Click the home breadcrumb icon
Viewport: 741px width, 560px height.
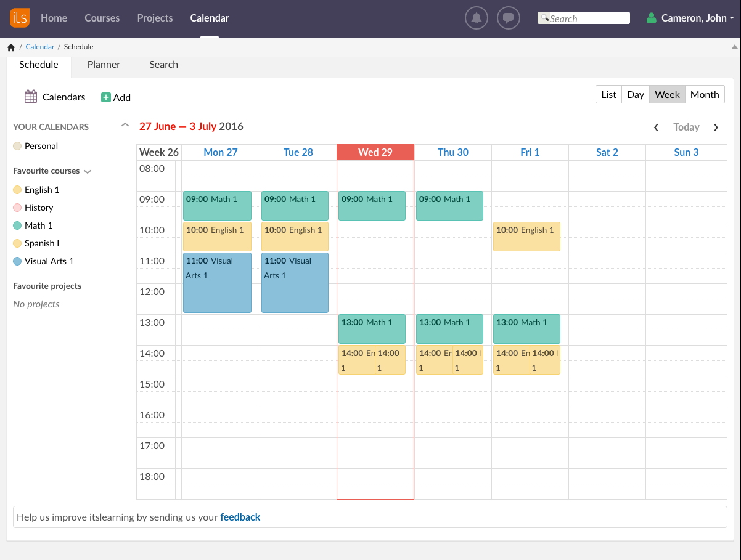tap(10, 46)
